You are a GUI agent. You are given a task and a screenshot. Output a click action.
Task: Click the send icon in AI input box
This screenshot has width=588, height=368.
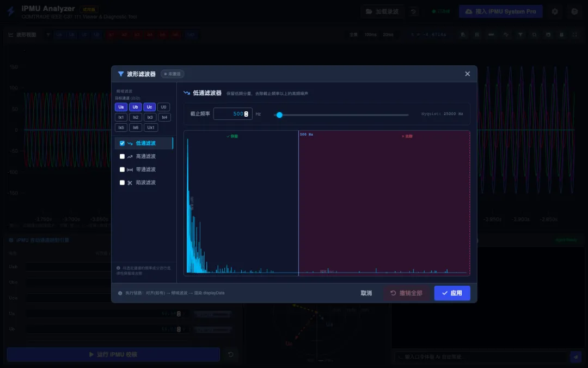(x=575, y=357)
